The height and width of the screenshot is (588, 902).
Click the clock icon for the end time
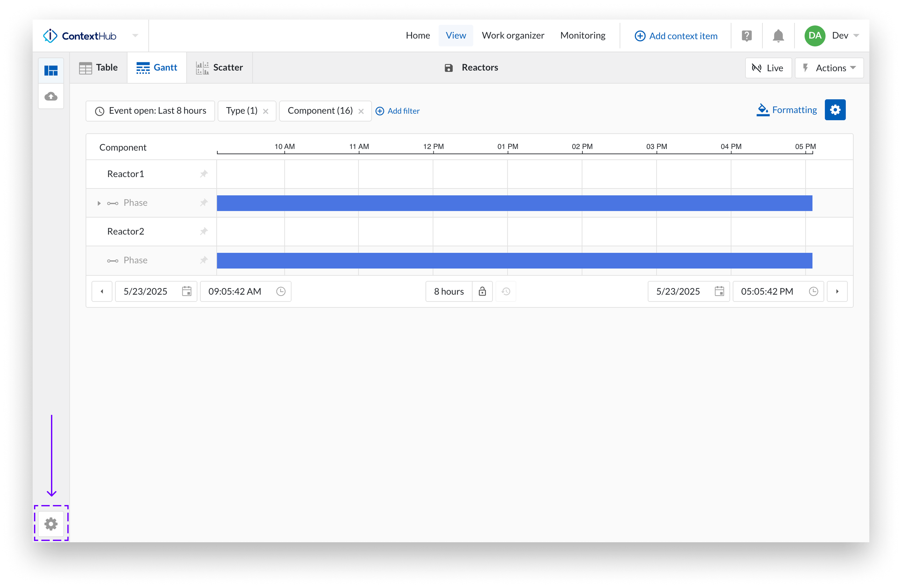click(813, 291)
